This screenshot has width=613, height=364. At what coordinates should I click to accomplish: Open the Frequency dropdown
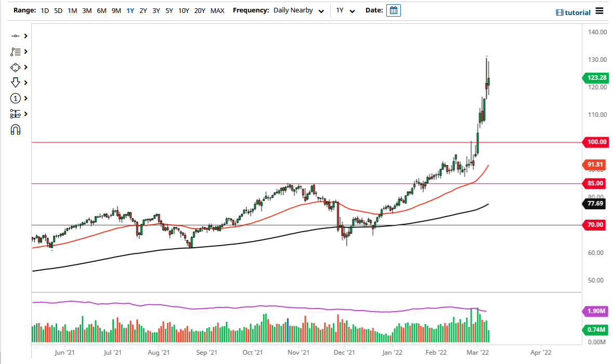(x=299, y=10)
